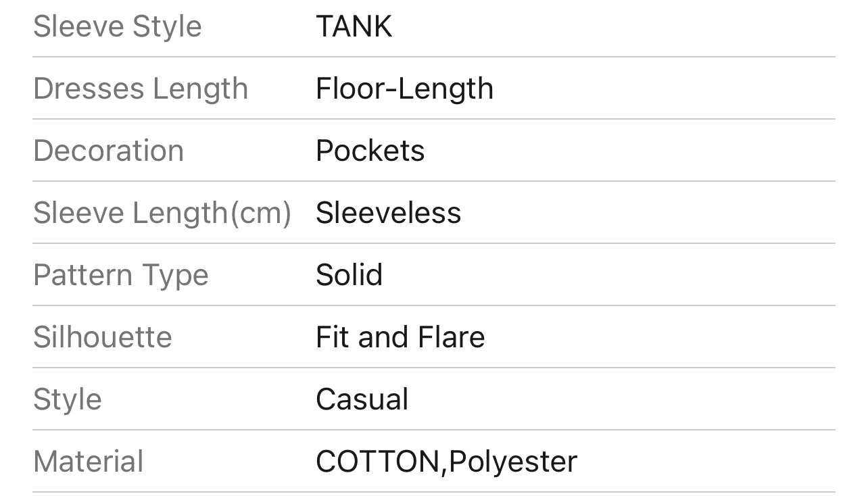Click the 'Material' attribute label
Viewport: 868px width, 496px height.
(x=88, y=462)
